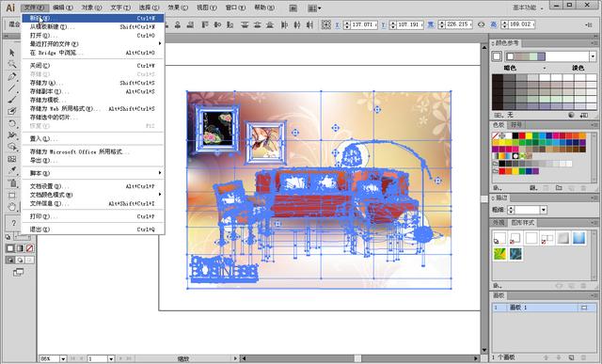Click the Y position field 107.191

coord(410,24)
